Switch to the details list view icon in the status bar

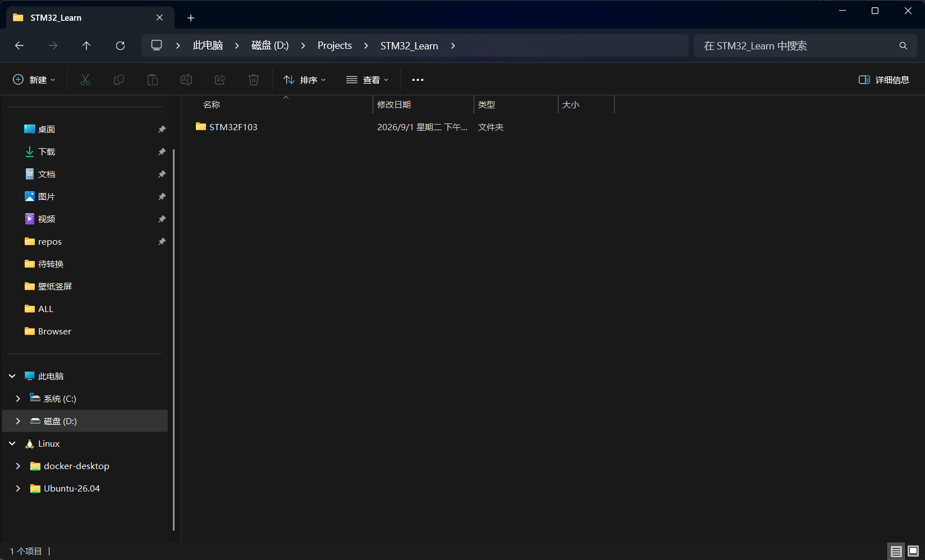click(x=896, y=552)
